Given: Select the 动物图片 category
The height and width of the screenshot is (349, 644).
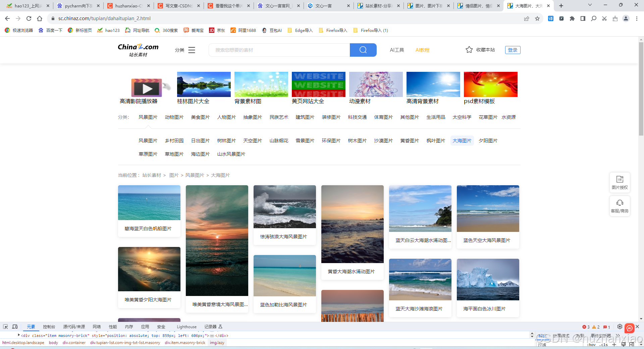Looking at the screenshot, I should point(174,117).
